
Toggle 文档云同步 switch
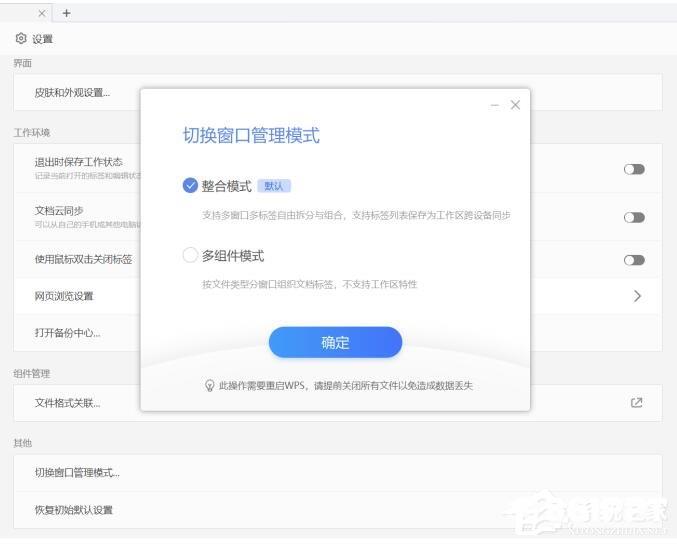tap(634, 217)
